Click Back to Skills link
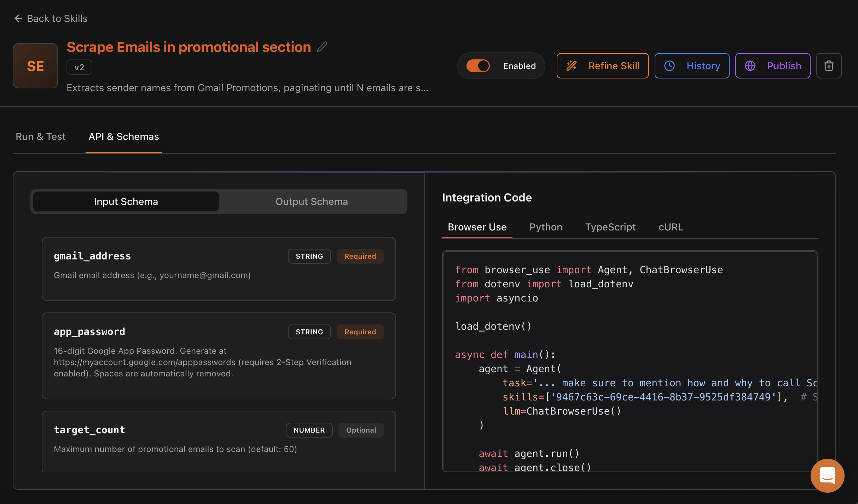 57,18
